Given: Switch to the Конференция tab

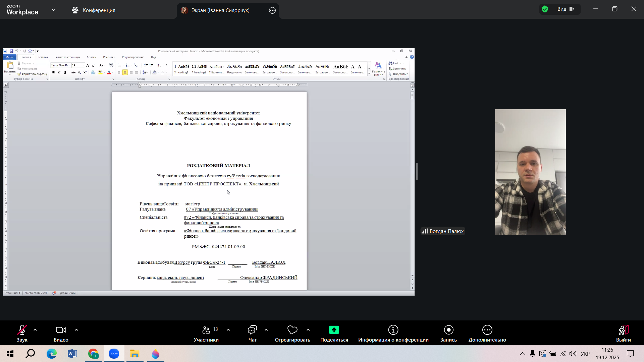Looking at the screenshot, I should coord(94,10).
